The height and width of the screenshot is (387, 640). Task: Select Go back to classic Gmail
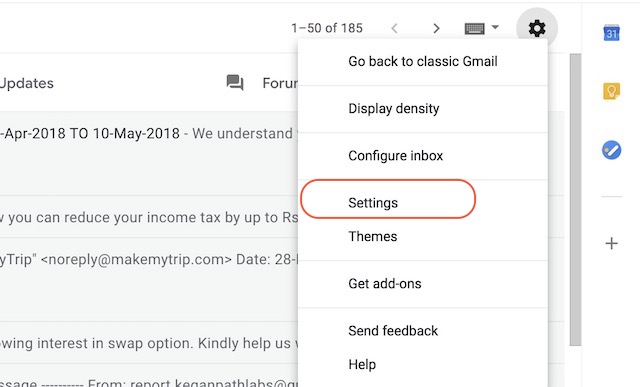(423, 62)
